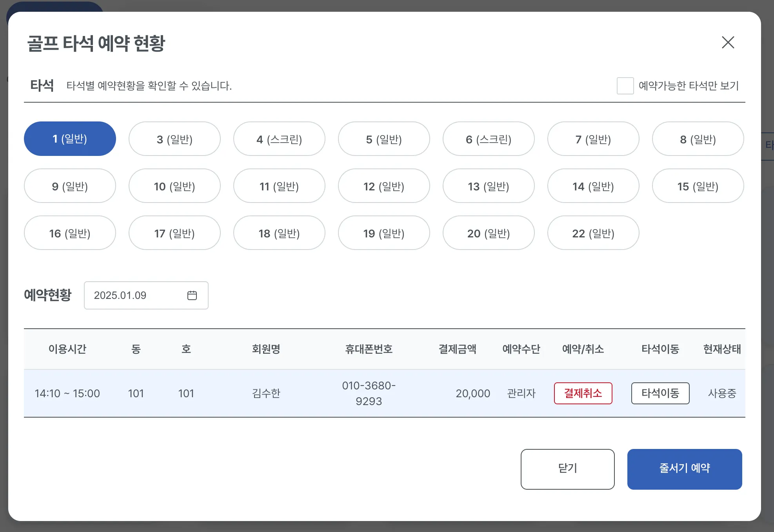Select bay 8 (일반)
This screenshot has width=774, height=532.
(698, 139)
